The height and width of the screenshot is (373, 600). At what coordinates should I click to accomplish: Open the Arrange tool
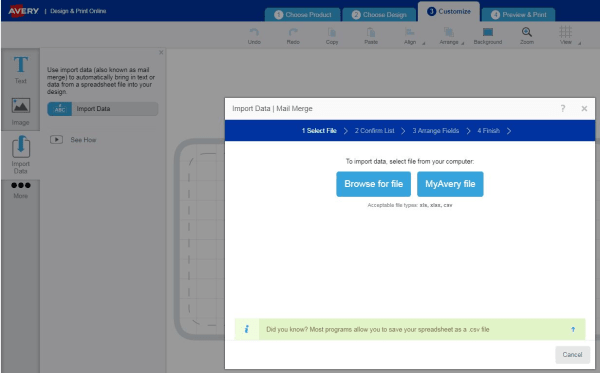[x=448, y=36]
